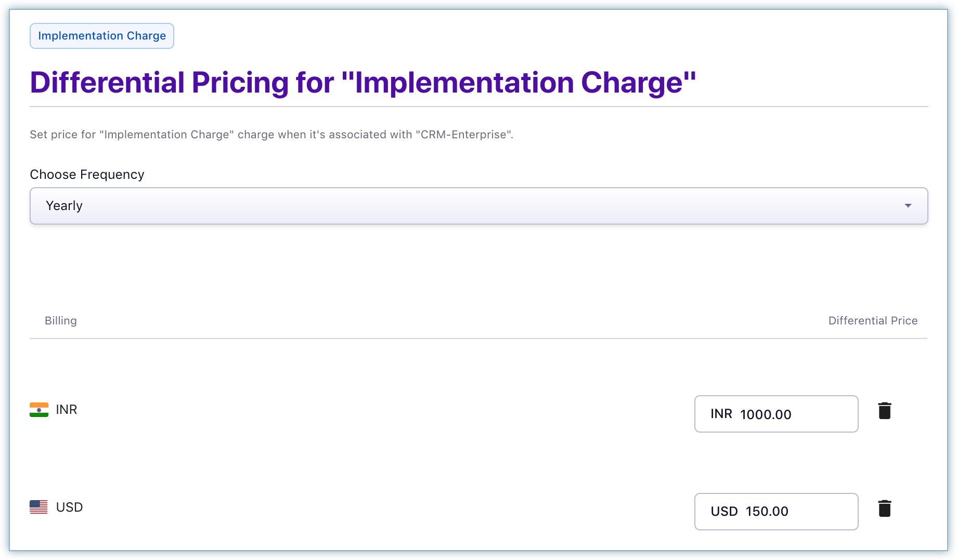Click the dropdown arrow on the Yearly selector
Viewport: 957px width, 560px height.
click(908, 205)
